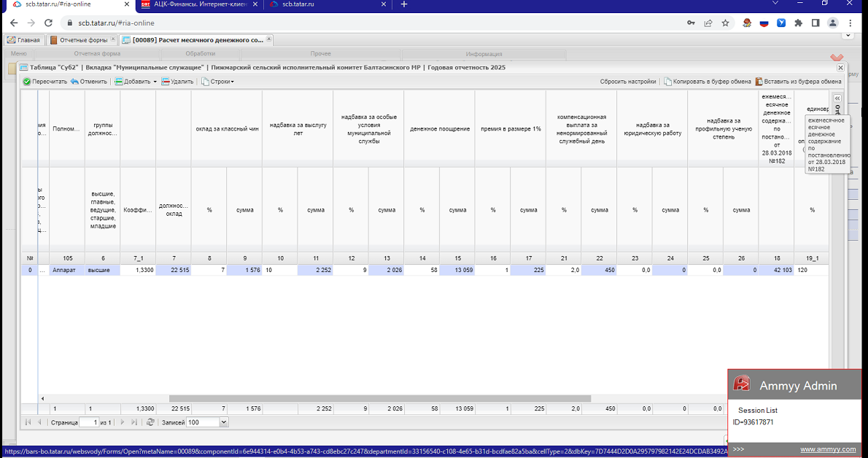The image size is (868, 458).
Task: Click scroll-left arrow of horizontal scrollbar
Action: coord(42,399)
